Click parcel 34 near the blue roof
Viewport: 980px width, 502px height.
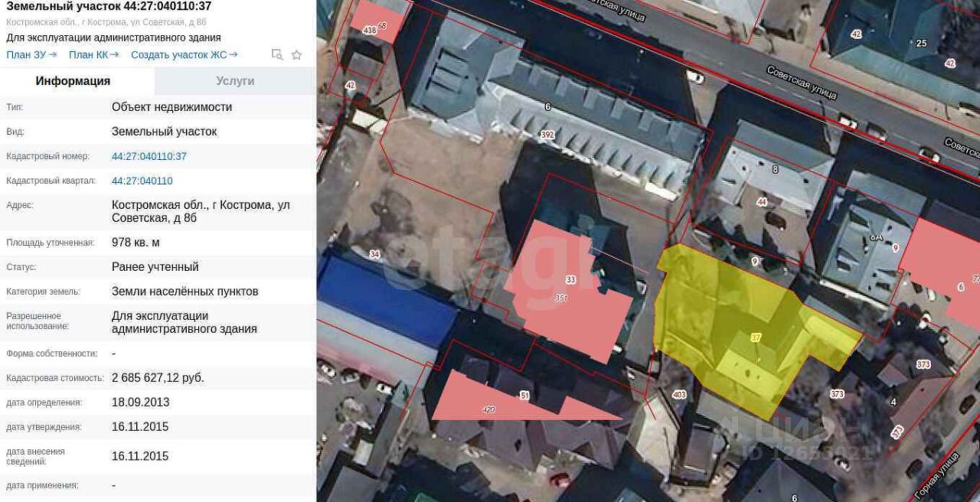tap(374, 254)
